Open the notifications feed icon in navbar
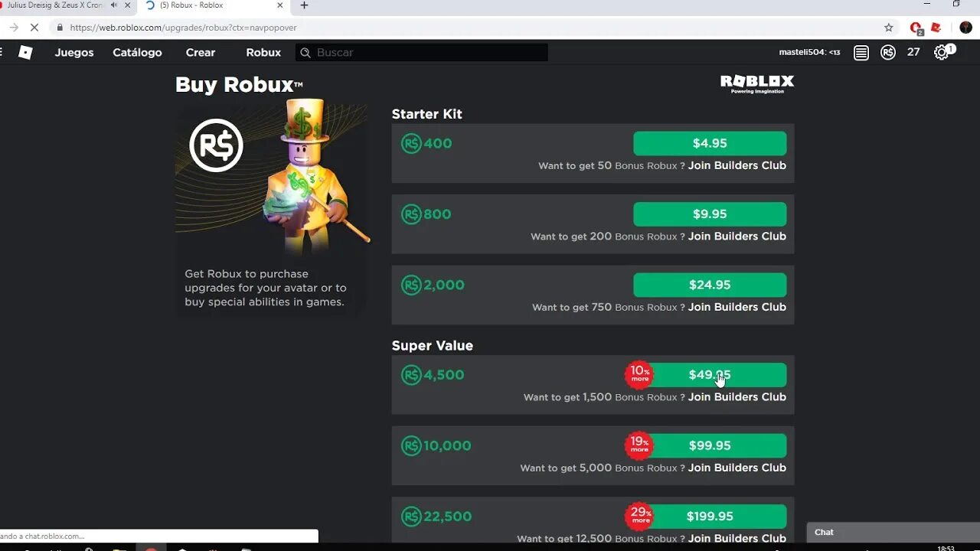Viewport: 980px width, 551px height. coord(861,53)
